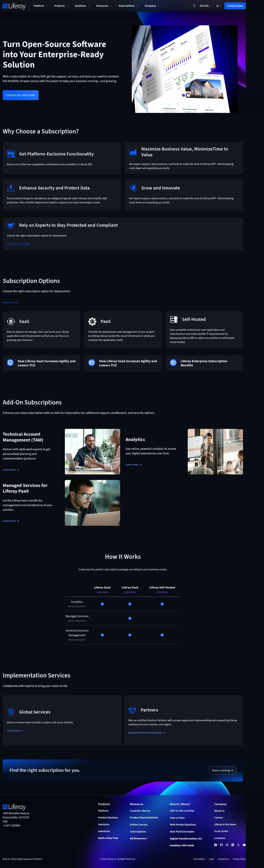Click the Book a meeting button
Screen dimensions: 264x868
(x=223, y=770)
